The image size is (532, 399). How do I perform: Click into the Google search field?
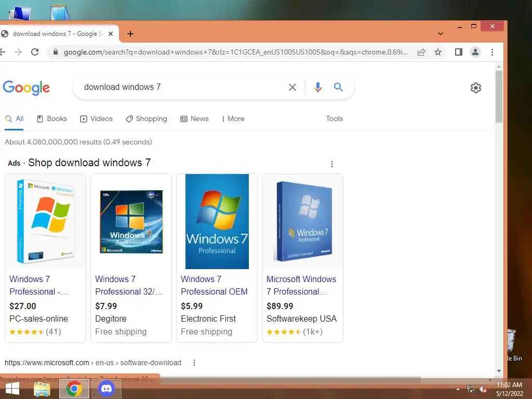click(x=183, y=87)
